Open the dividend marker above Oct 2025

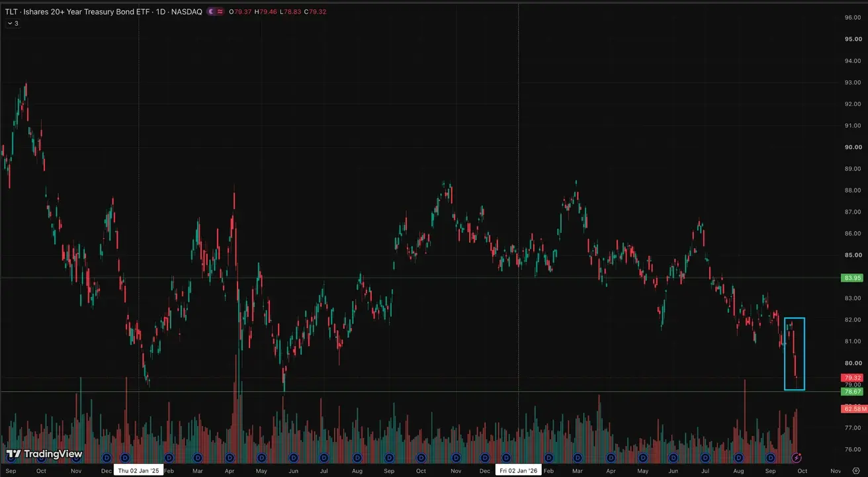point(421,458)
